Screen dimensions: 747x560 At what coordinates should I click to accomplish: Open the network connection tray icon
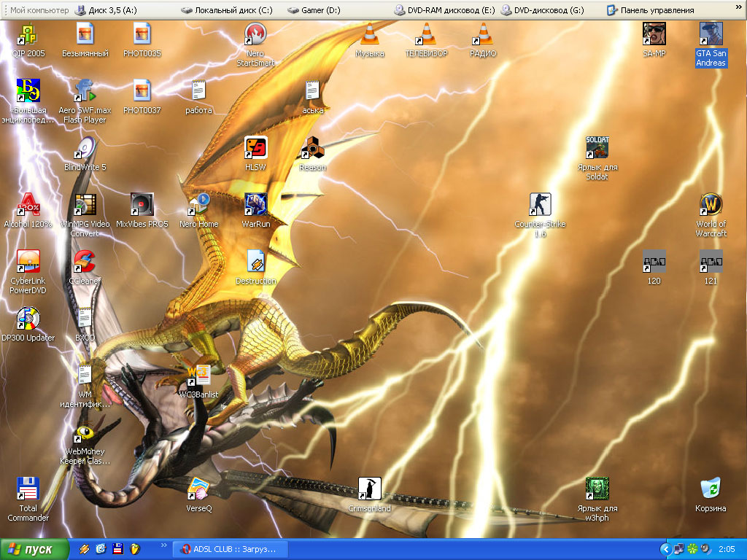coord(679,550)
